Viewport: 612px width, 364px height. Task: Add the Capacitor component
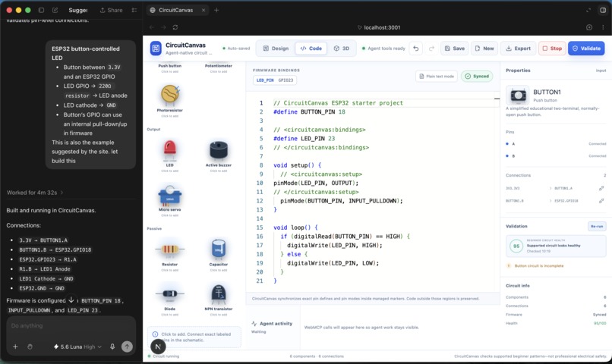[x=218, y=255]
